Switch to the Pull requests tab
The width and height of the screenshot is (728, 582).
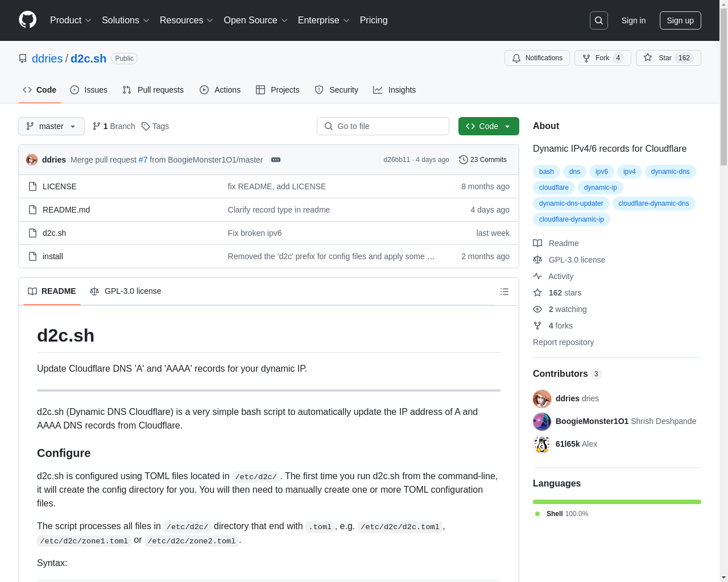tap(153, 90)
